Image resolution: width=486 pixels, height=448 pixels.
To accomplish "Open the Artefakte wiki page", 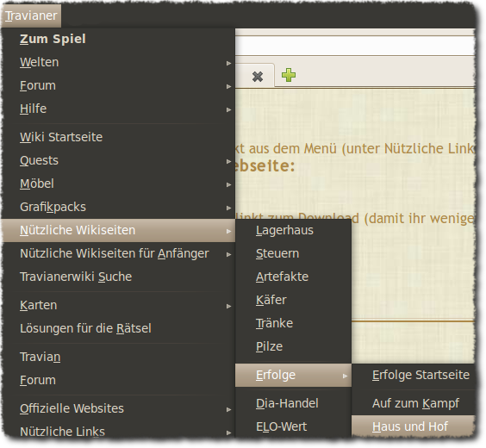I will tap(293, 277).
